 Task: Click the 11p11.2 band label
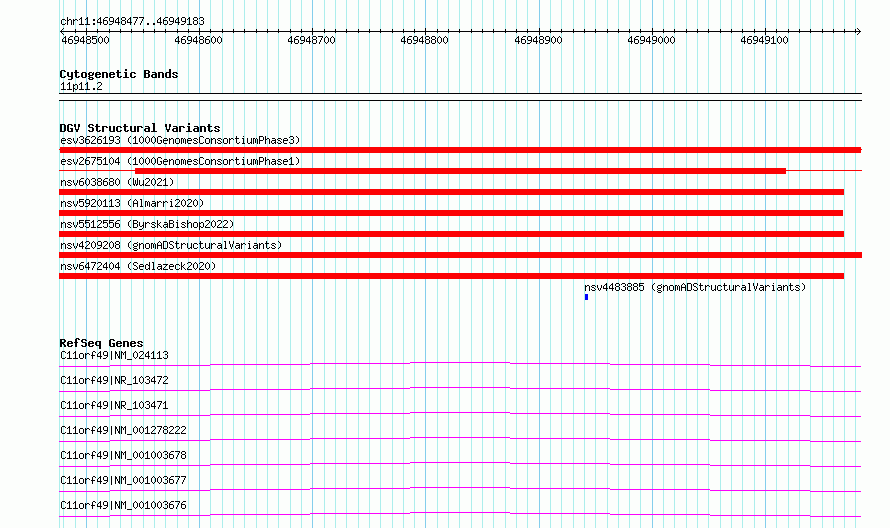pos(81,86)
